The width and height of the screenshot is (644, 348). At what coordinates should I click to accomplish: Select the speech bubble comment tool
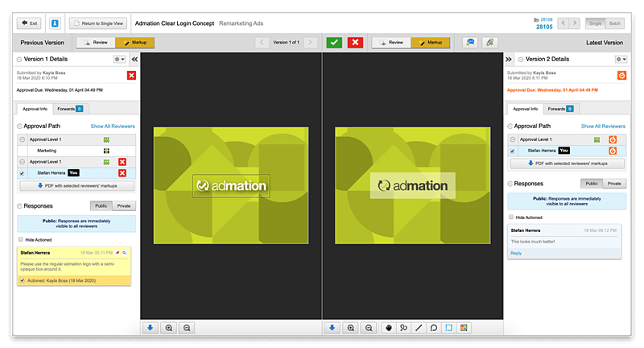point(434,328)
